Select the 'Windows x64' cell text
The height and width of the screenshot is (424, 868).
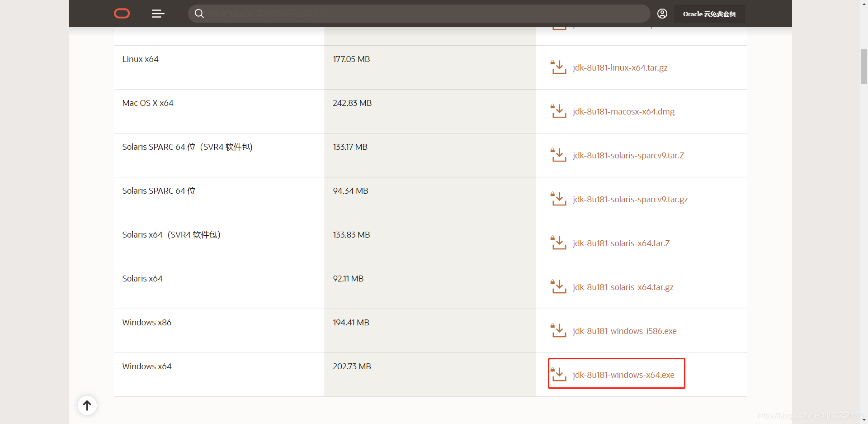coord(147,367)
